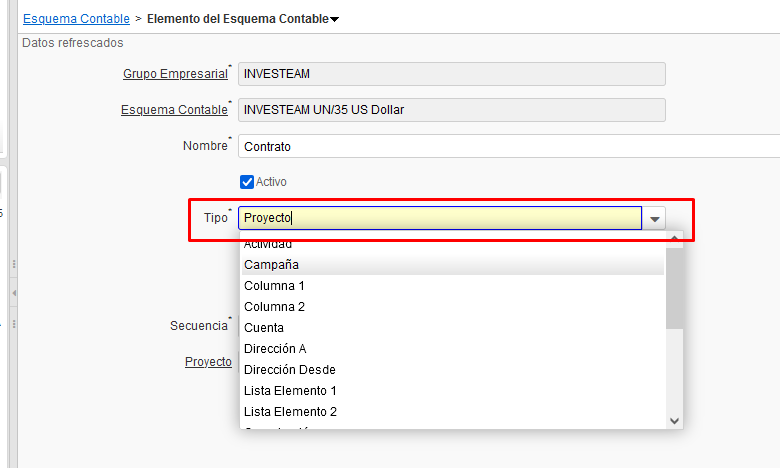Click the Proyecto field label link
Screen dimensions: 780x468
[208, 361]
